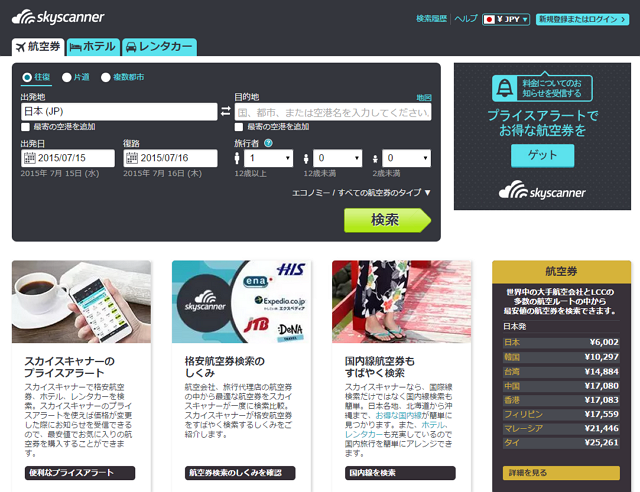Click the お得な国内線 link in text
640x492 pixels.
pos(398,415)
